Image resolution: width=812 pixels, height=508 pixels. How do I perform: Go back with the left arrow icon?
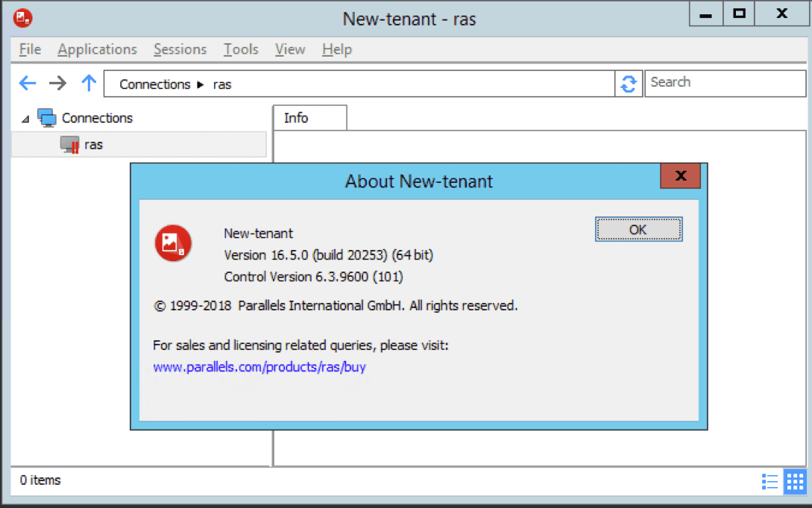pyautogui.click(x=28, y=83)
